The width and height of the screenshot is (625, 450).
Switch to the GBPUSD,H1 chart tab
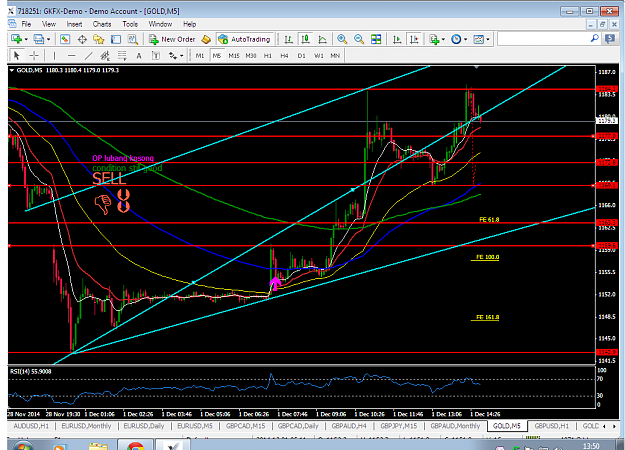552,426
